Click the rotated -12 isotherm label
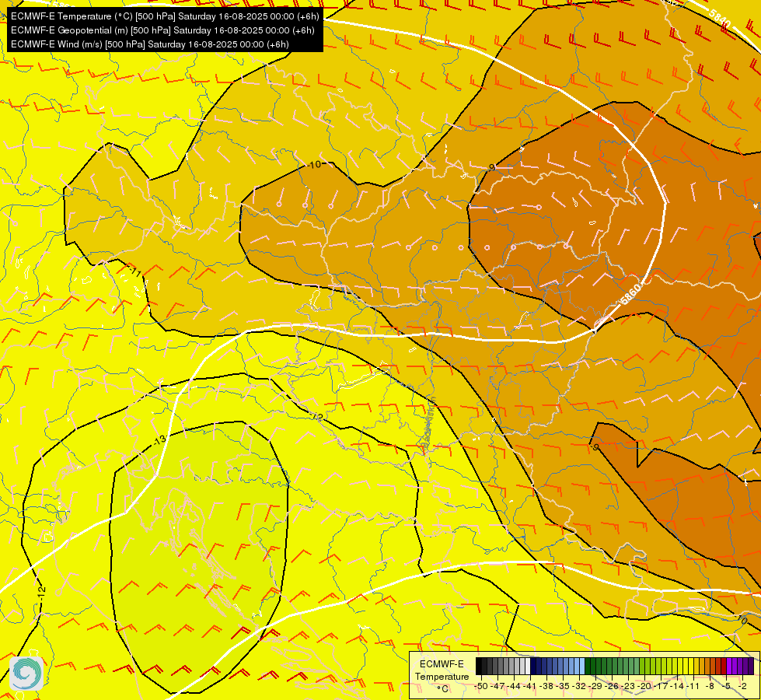 coord(42,592)
